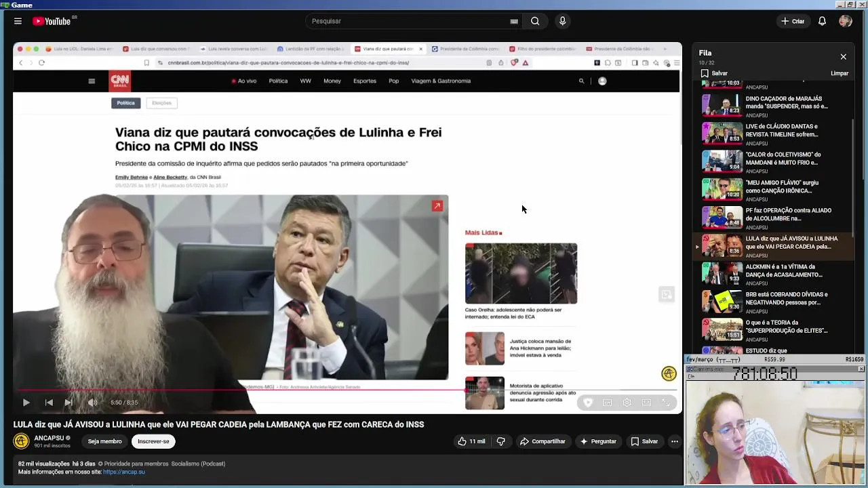Mute the video volume
Screen dimensions: 868x488
[x=92, y=403]
